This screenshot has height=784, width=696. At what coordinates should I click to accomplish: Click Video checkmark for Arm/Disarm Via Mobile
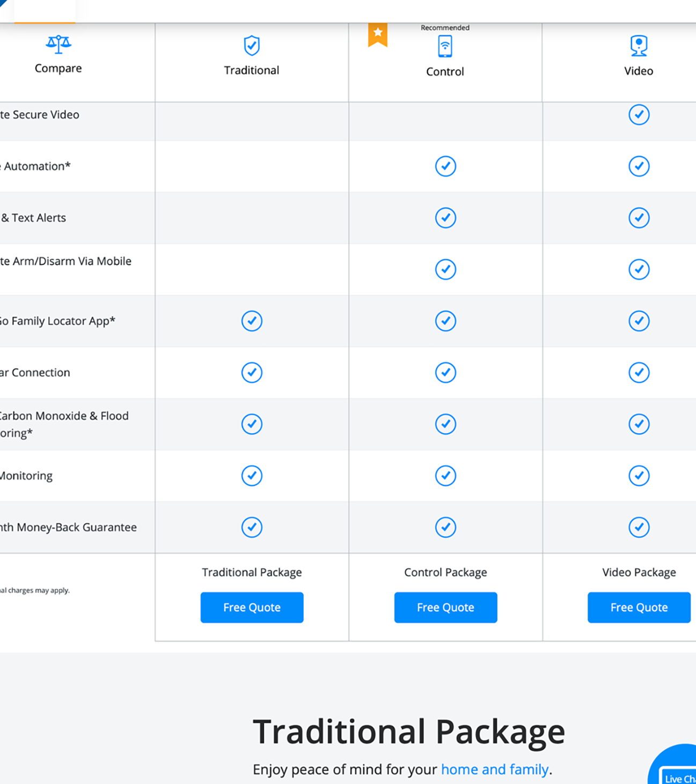[x=639, y=269]
